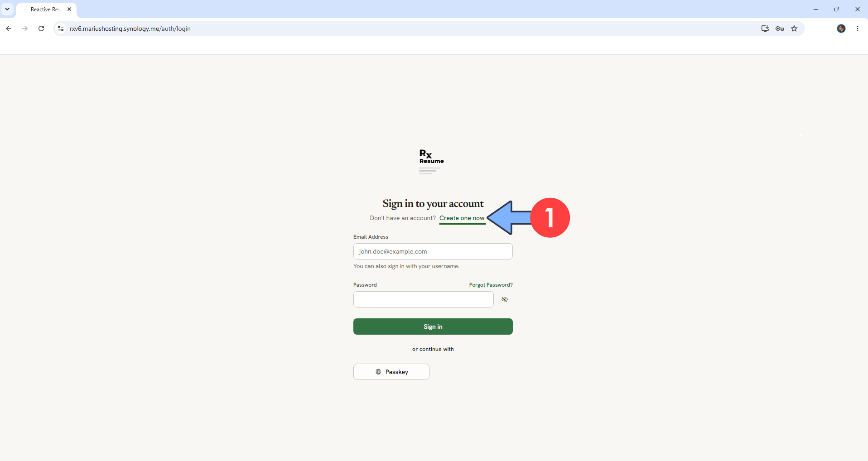This screenshot has width=868, height=461.
Task: Minimize the browser window
Action: (x=816, y=9)
